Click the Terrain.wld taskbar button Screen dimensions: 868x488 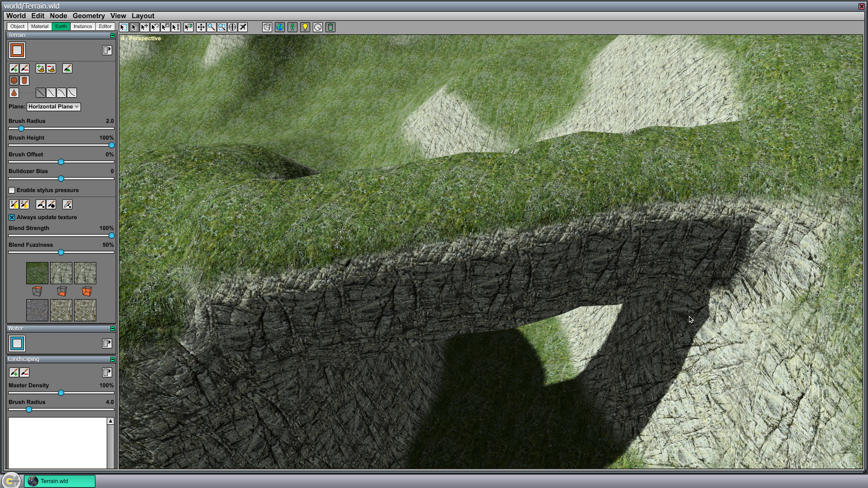[x=60, y=481]
